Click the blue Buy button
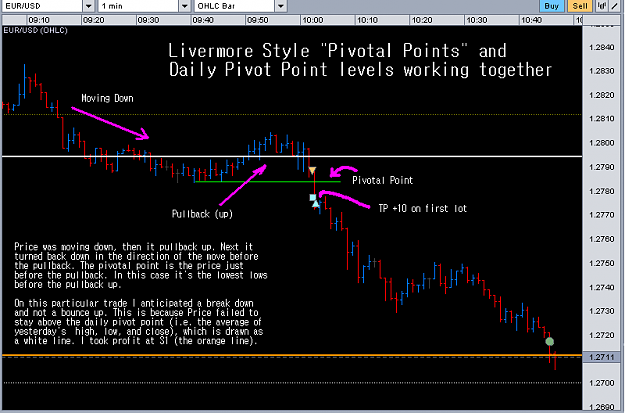This screenshot has height=413, width=625. coord(552,6)
